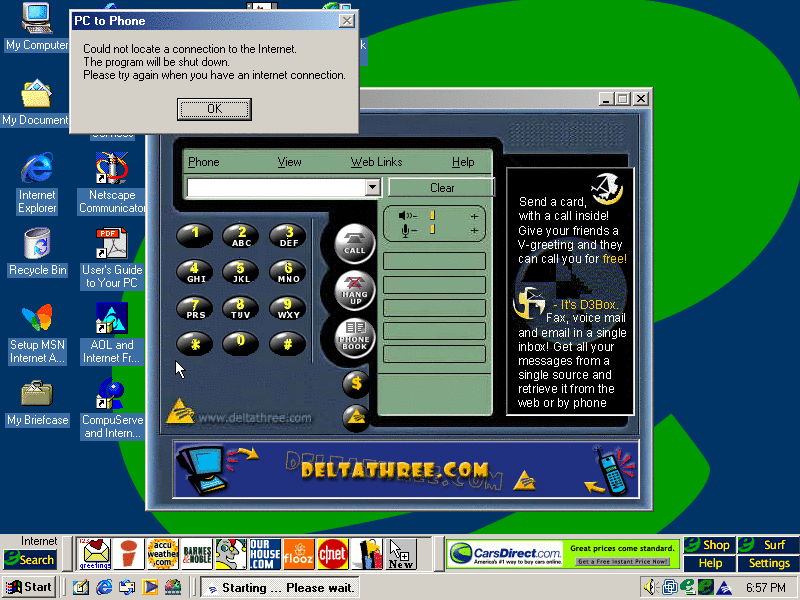This screenshot has height=600, width=800.
Task: Click the Clear button
Action: 441,187
